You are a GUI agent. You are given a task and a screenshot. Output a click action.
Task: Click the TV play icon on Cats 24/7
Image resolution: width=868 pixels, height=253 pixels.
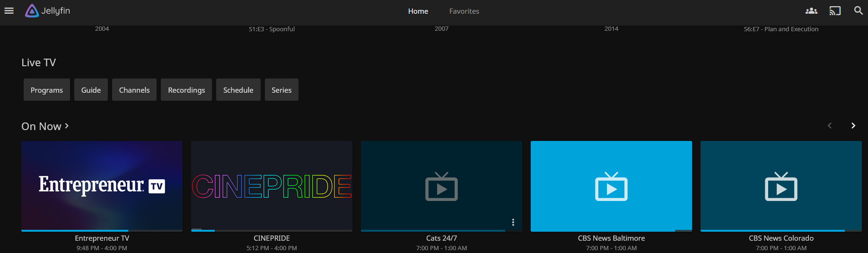[x=441, y=186]
